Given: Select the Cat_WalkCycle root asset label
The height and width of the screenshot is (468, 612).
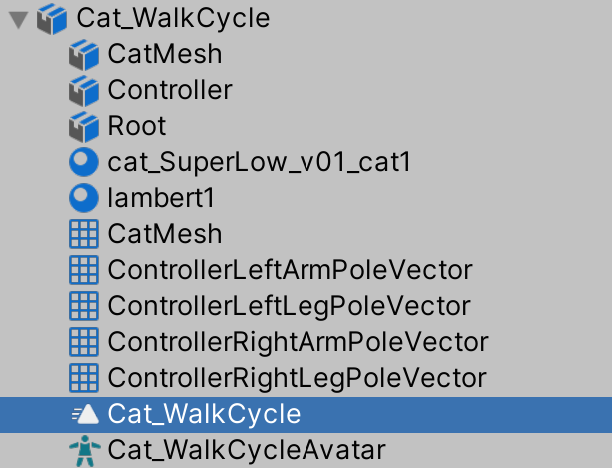Looking at the screenshot, I should click(x=171, y=19).
